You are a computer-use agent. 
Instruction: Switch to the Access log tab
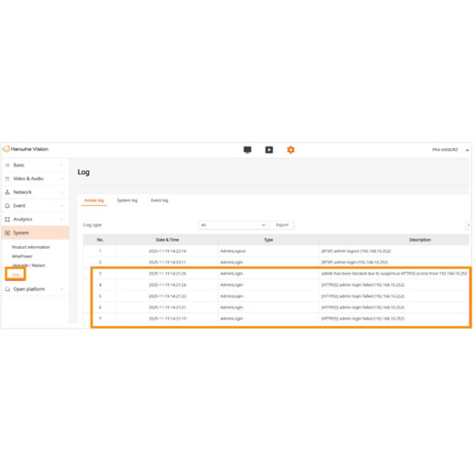[x=94, y=200]
